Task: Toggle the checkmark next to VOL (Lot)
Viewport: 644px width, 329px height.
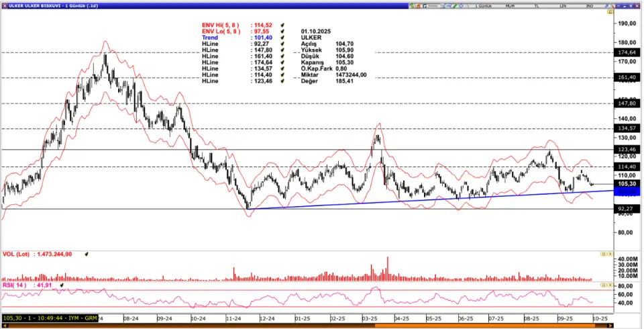Action: click(87, 254)
